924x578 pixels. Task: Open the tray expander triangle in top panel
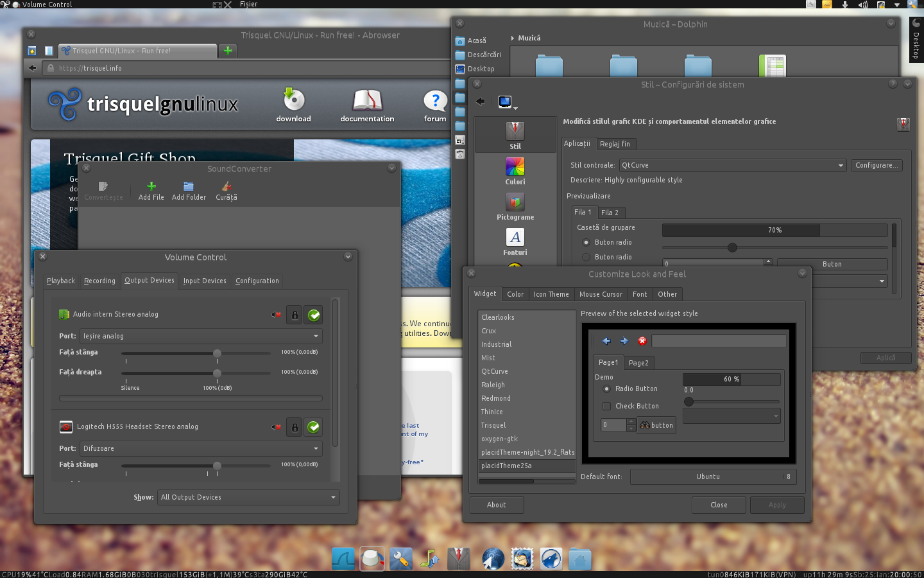coord(897,4)
